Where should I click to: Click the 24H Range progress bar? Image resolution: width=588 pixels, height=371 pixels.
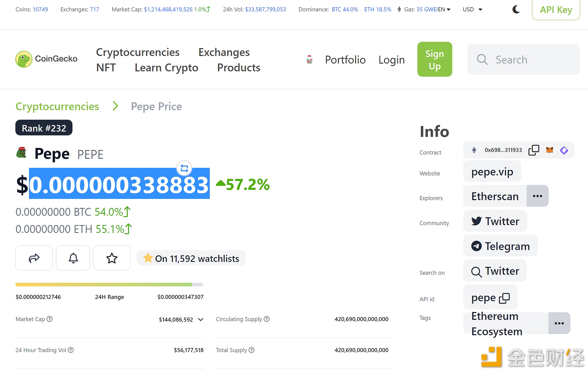109,285
